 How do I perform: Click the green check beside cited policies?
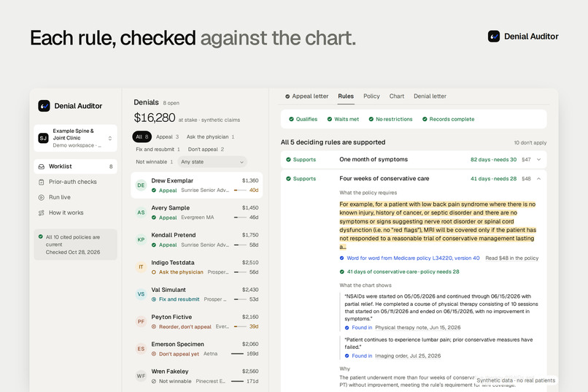coord(41,237)
